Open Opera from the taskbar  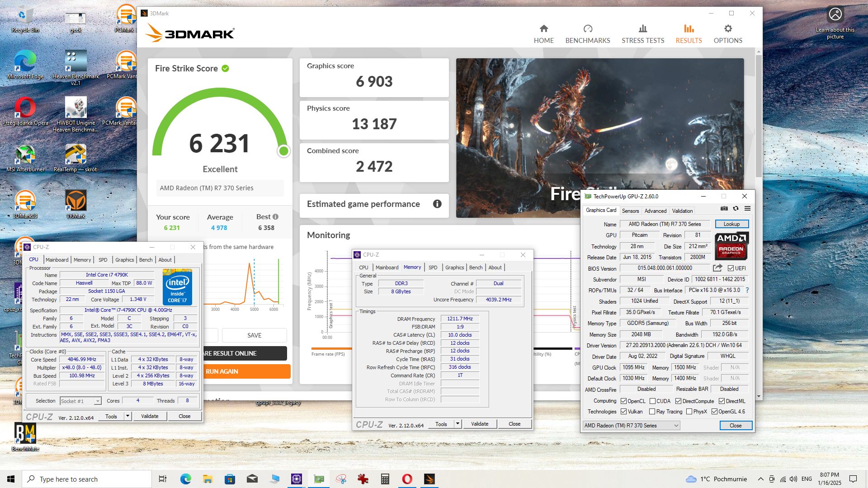[407, 479]
